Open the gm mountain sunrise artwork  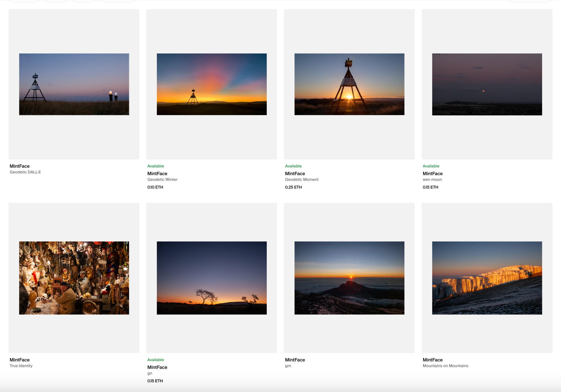tap(349, 278)
